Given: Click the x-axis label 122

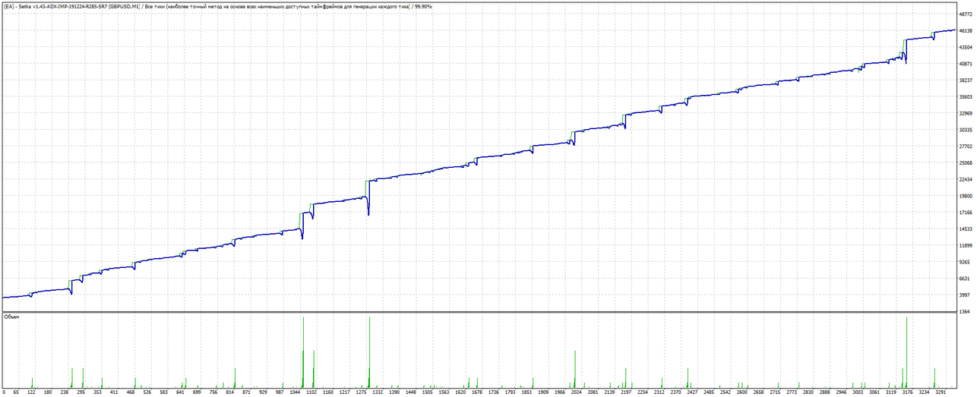Looking at the screenshot, I should click(x=30, y=392).
